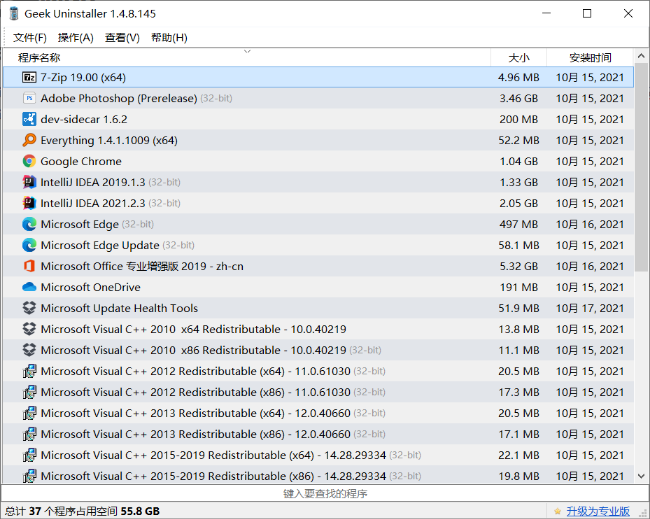
Task: Select the "Google Chrome" row name
Action: 81,161
